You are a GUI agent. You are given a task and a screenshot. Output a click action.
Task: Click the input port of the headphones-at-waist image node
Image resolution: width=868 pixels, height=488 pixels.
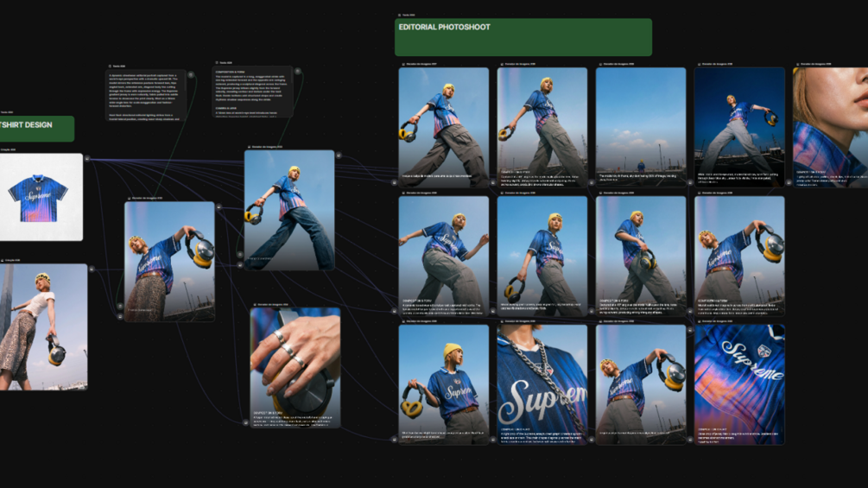click(x=592, y=311)
